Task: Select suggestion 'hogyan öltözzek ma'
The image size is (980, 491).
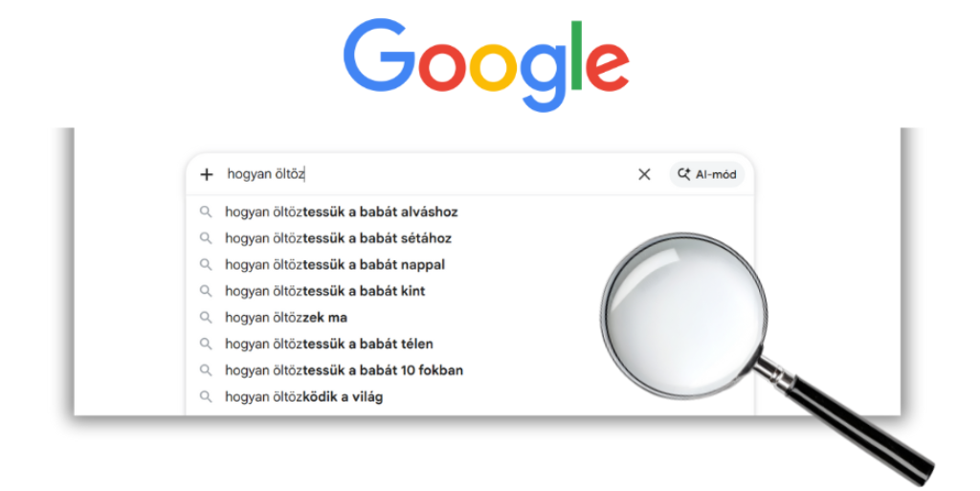Action: (286, 317)
